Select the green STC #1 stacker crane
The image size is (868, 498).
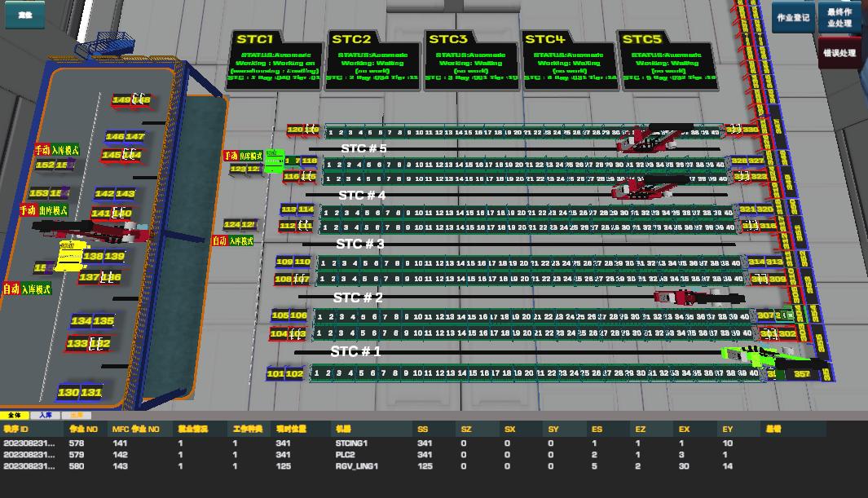(x=775, y=358)
